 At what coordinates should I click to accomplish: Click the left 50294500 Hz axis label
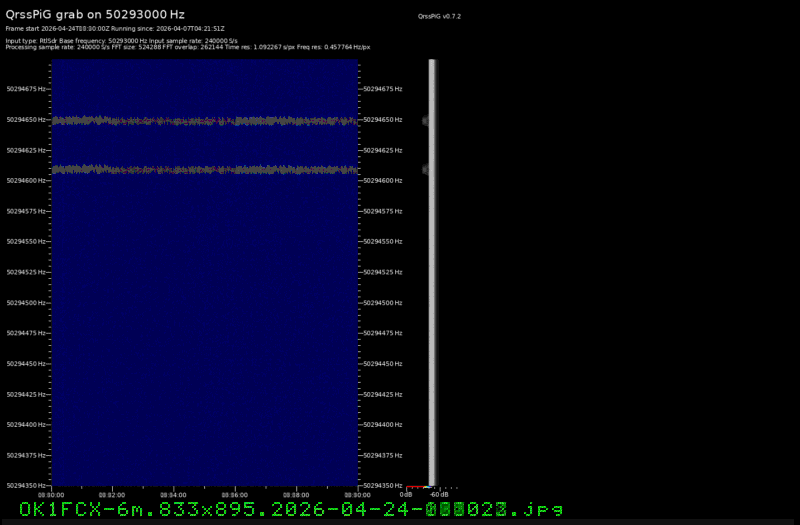(25, 303)
